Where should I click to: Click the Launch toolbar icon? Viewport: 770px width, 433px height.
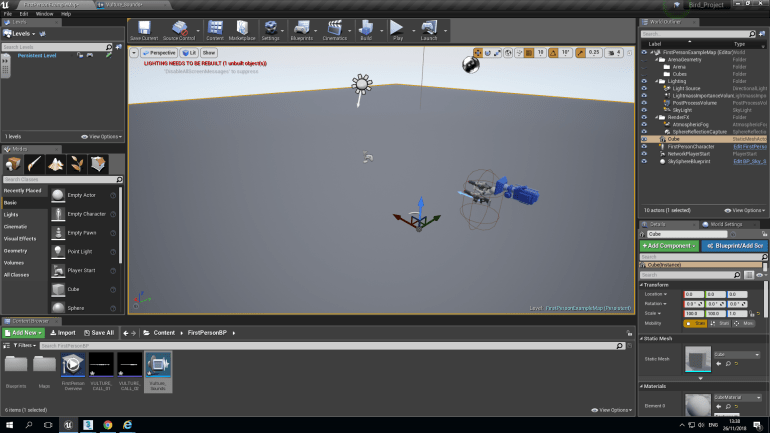[x=429, y=30]
